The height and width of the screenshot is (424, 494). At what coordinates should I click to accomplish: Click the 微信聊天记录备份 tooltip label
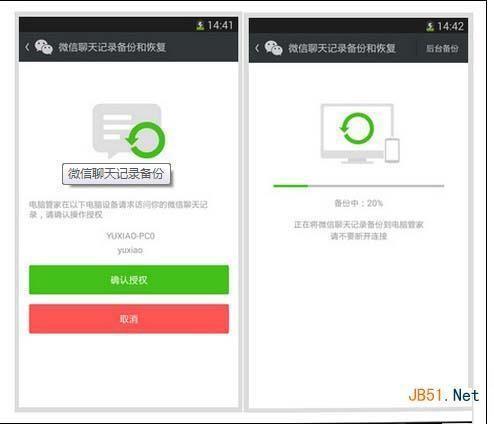(x=116, y=174)
